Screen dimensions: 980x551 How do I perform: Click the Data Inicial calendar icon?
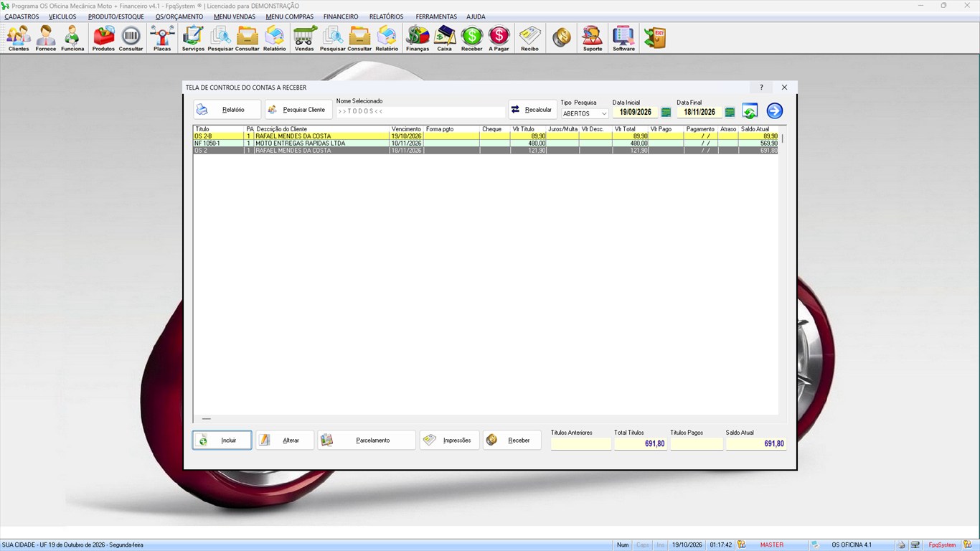click(x=666, y=112)
